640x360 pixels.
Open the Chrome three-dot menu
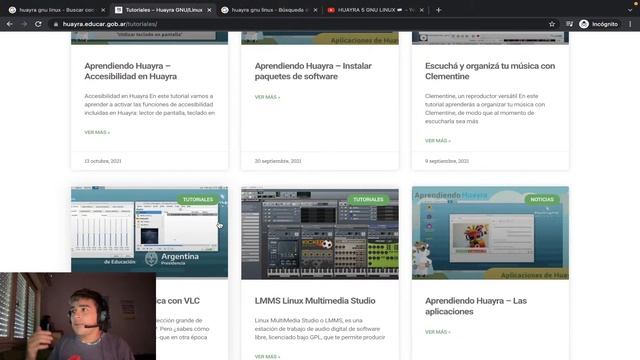(x=630, y=24)
